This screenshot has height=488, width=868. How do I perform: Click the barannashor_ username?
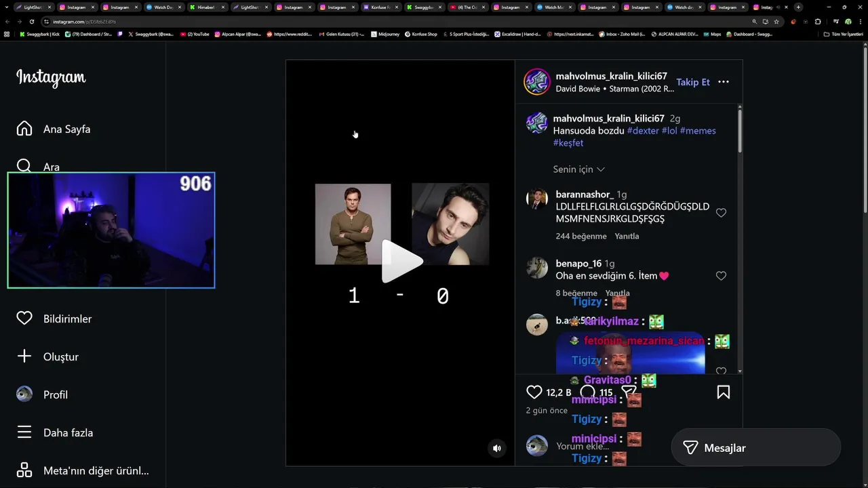585,195
